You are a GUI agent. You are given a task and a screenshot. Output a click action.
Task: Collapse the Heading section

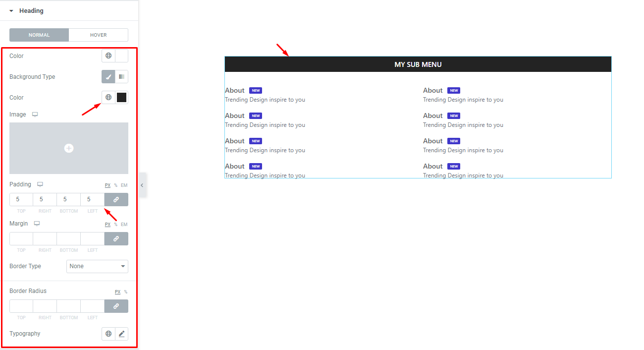pos(12,10)
